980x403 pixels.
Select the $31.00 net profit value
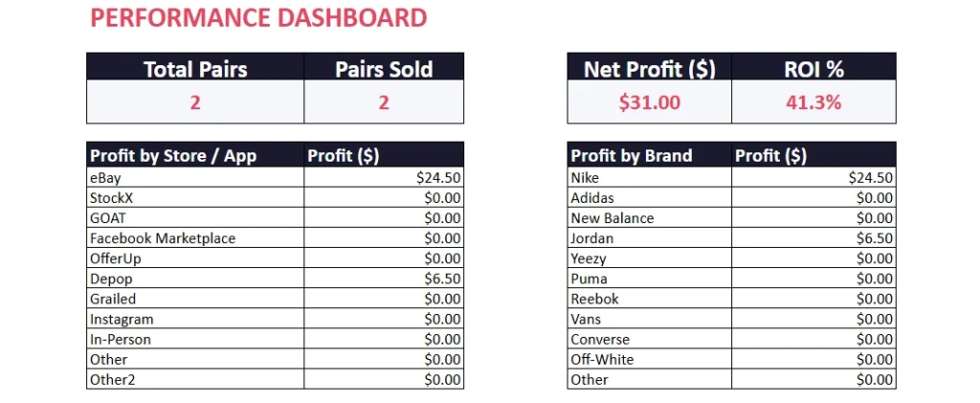(649, 102)
